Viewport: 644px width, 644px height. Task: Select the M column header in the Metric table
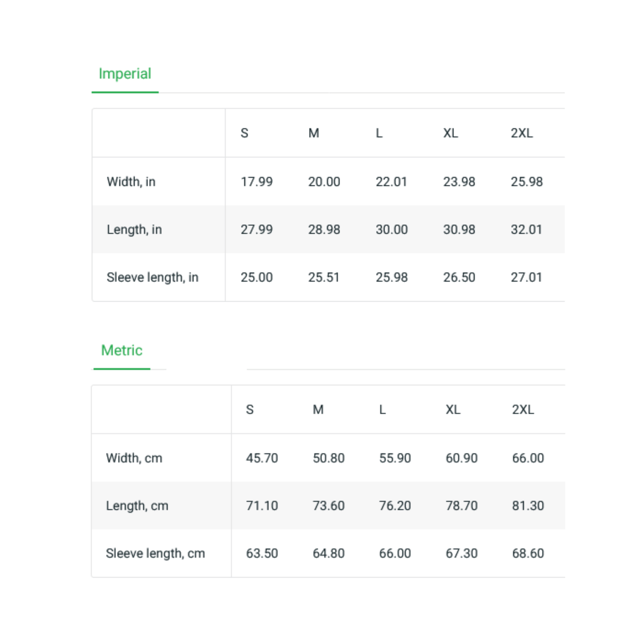tap(318, 409)
